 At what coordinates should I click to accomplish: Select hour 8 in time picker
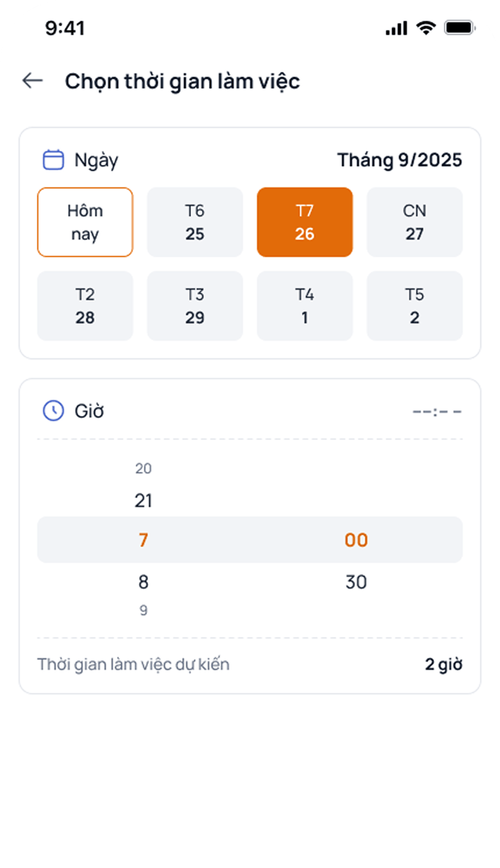pyautogui.click(x=144, y=582)
